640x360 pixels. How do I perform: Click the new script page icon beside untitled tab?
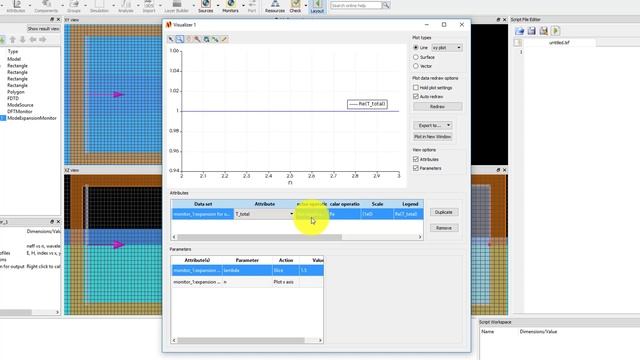(x=518, y=42)
